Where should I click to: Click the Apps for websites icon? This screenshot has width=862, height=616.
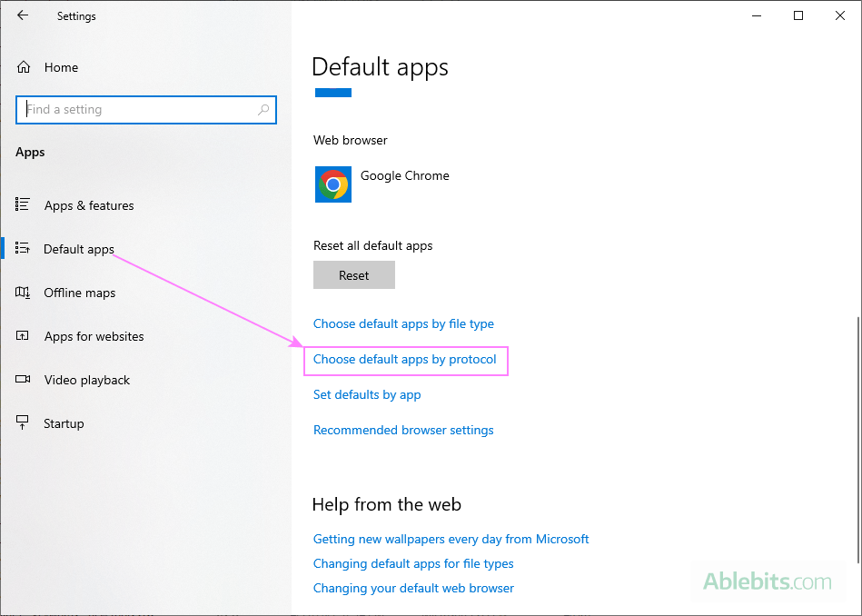tap(23, 335)
